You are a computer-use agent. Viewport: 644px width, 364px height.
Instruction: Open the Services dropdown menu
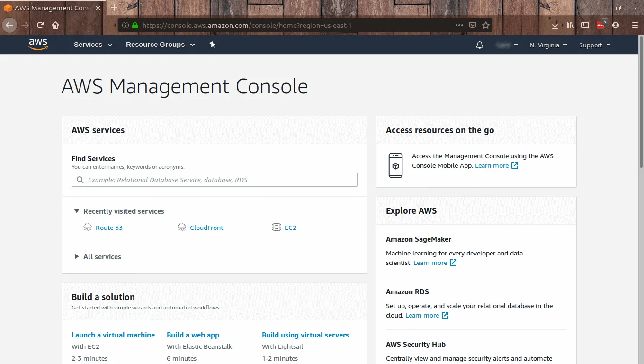click(93, 45)
